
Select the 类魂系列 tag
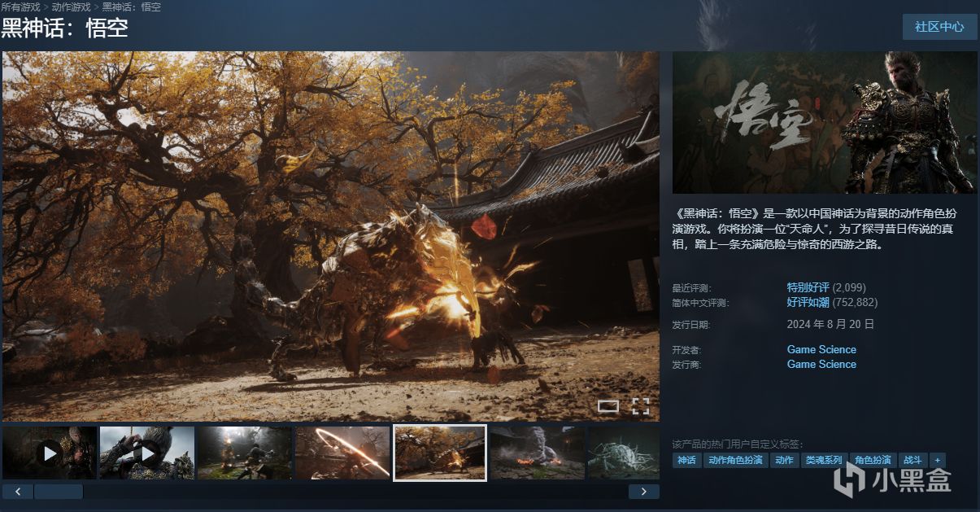pos(824,460)
